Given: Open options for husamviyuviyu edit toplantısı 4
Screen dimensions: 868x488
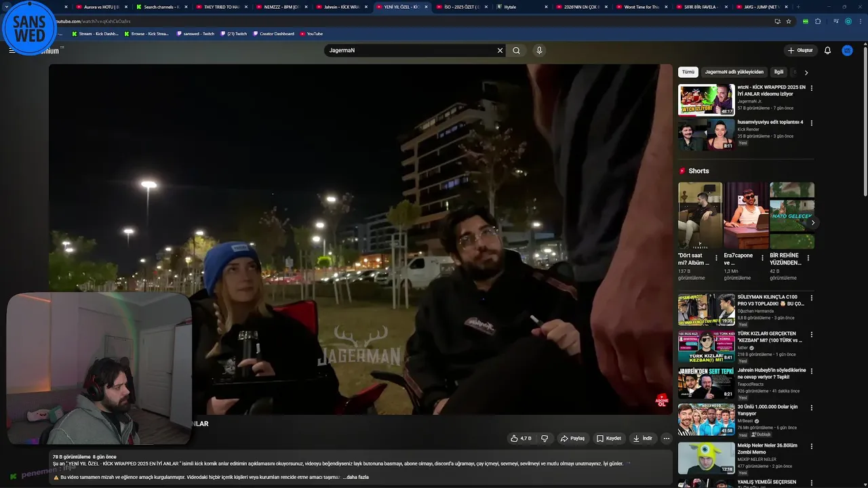Looking at the screenshot, I should pos(812,123).
